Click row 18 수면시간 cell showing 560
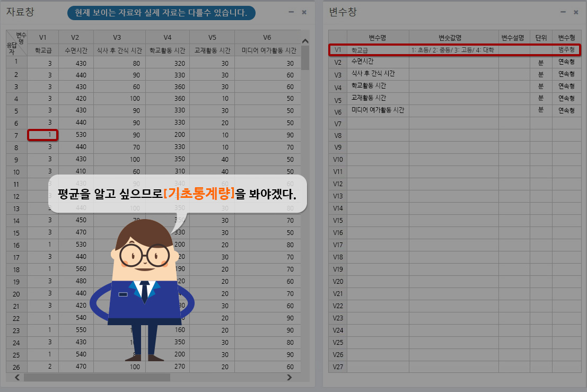 pos(76,269)
